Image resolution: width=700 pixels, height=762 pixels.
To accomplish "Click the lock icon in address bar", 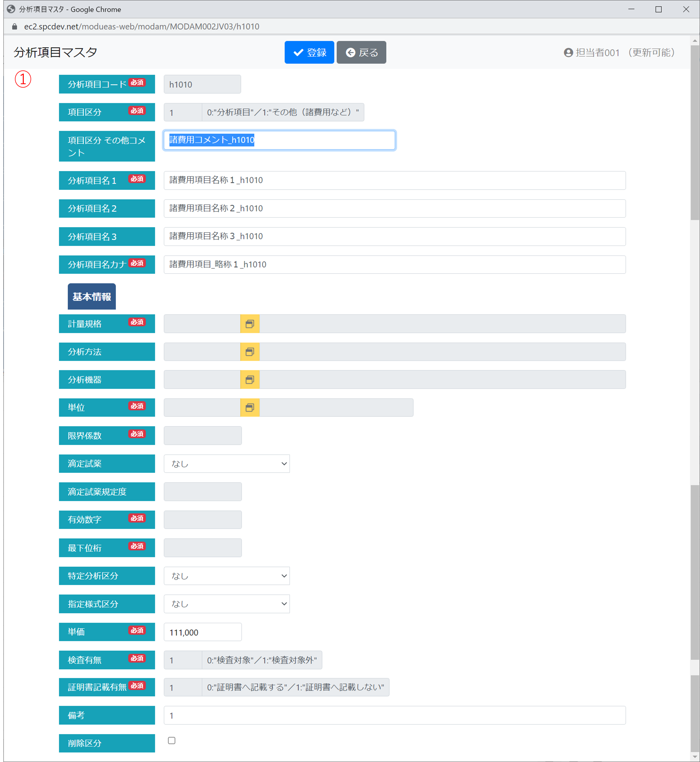I will [x=14, y=27].
